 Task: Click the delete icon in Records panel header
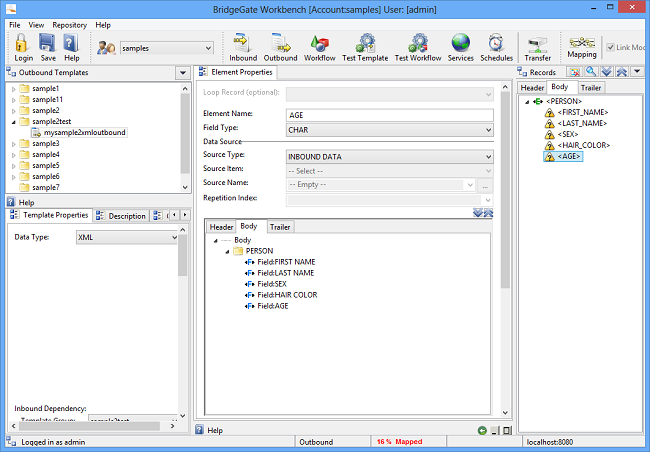point(575,72)
